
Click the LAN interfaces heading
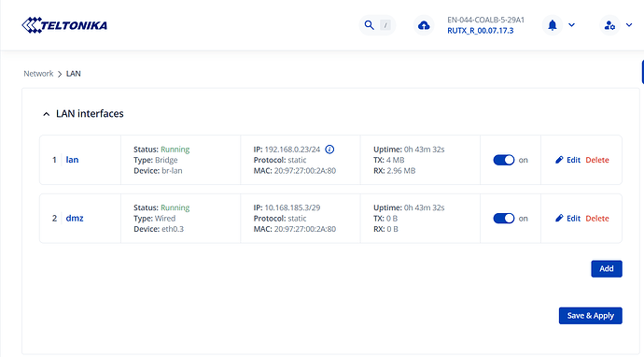pyautogui.click(x=90, y=113)
